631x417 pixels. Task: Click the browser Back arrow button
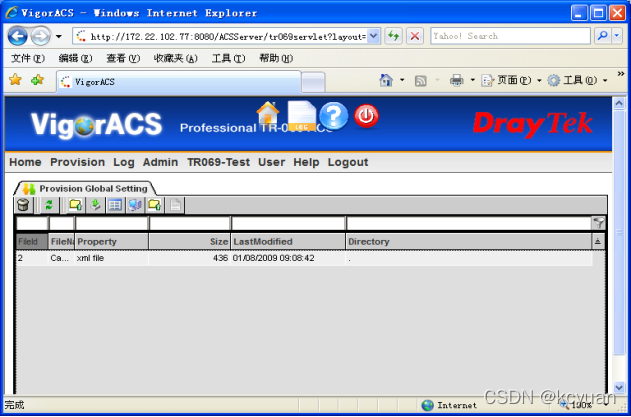pyautogui.click(x=17, y=36)
